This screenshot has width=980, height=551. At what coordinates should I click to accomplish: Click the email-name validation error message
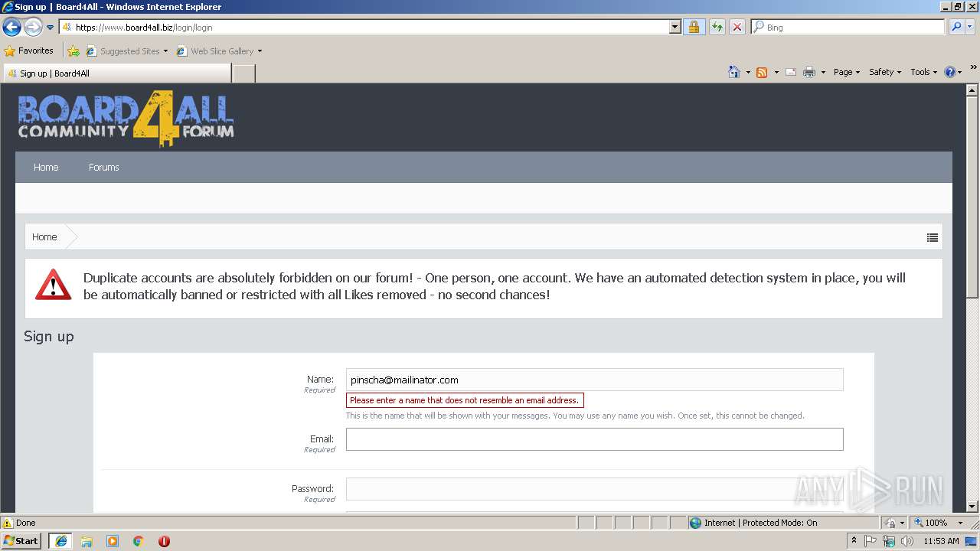465,400
